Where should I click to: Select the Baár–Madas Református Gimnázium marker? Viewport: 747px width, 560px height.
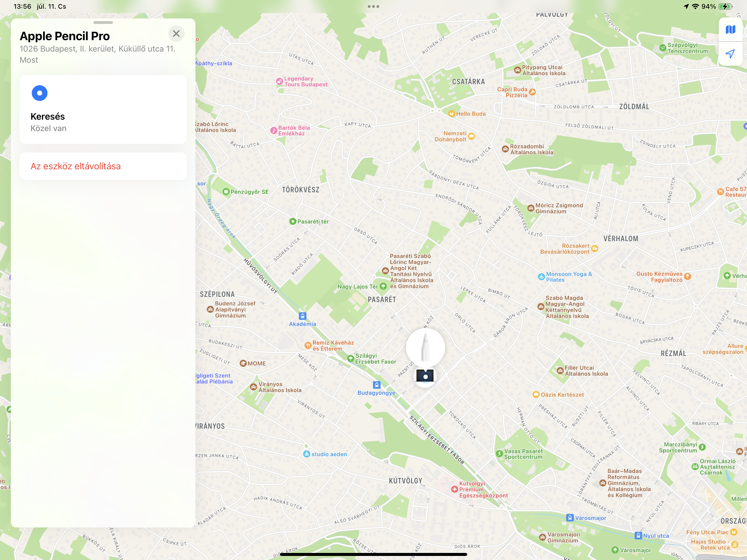click(603, 483)
